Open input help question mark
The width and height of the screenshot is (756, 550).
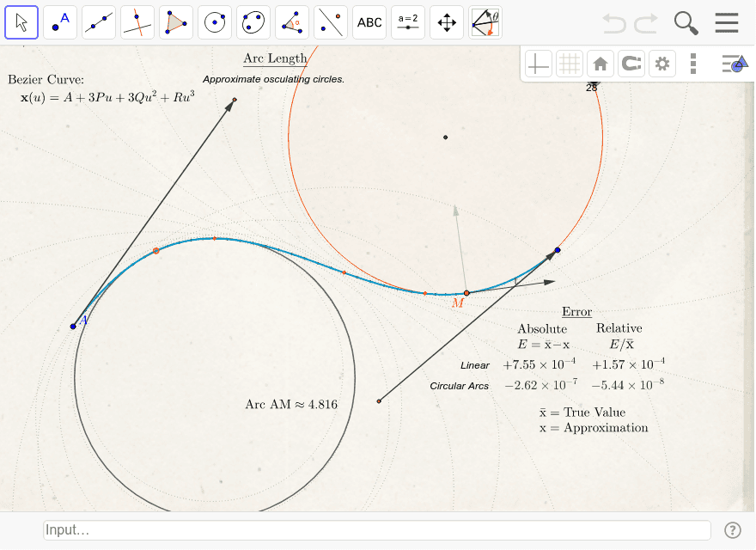pyautogui.click(x=732, y=529)
